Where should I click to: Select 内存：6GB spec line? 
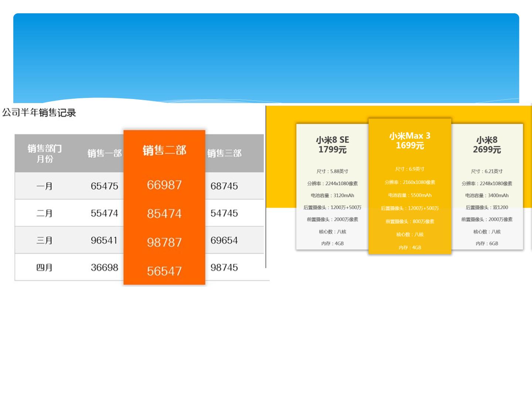(x=487, y=243)
